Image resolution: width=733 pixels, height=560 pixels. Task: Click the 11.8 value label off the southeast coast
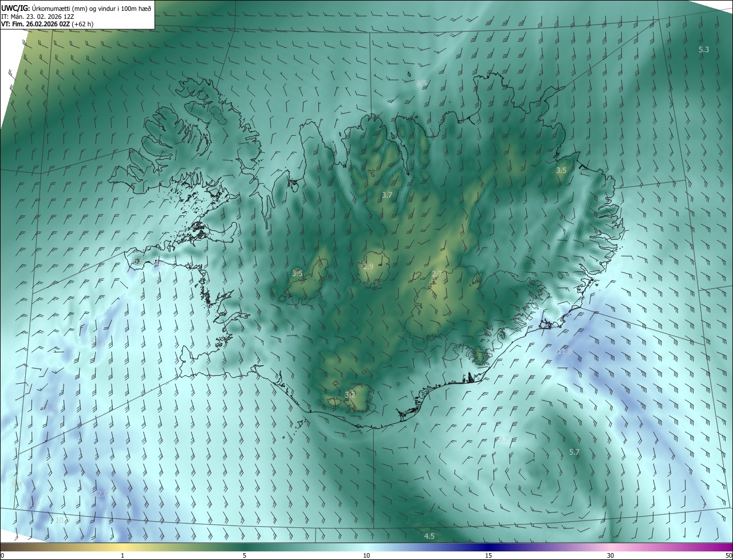[x=565, y=350]
